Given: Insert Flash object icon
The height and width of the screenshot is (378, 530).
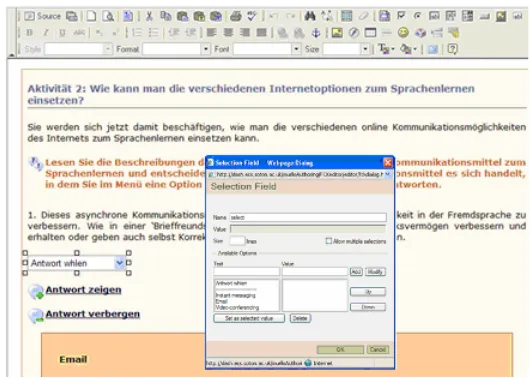Looking at the screenshot, I should (354, 33).
